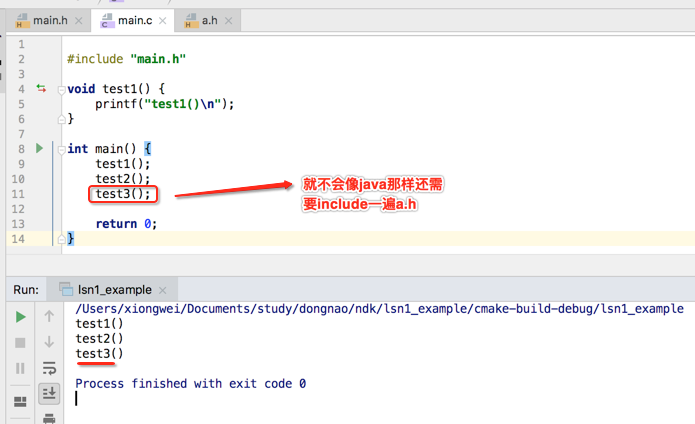Click the fold end marker on line 14
The image size is (695, 424).
point(62,240)
